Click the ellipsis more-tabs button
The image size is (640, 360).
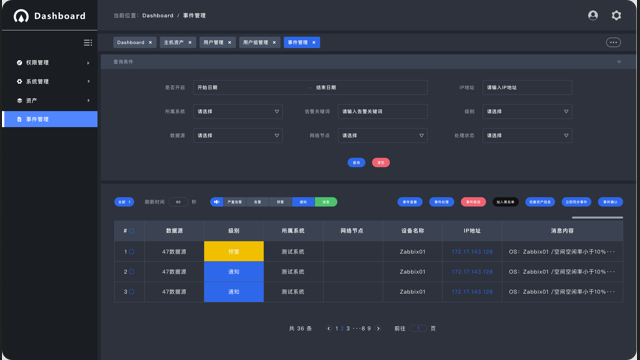[613, 42]
